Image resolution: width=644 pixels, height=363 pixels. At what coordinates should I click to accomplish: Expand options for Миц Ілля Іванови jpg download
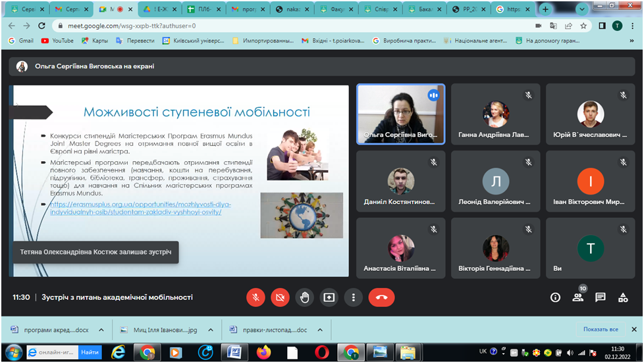click(210, 329)
